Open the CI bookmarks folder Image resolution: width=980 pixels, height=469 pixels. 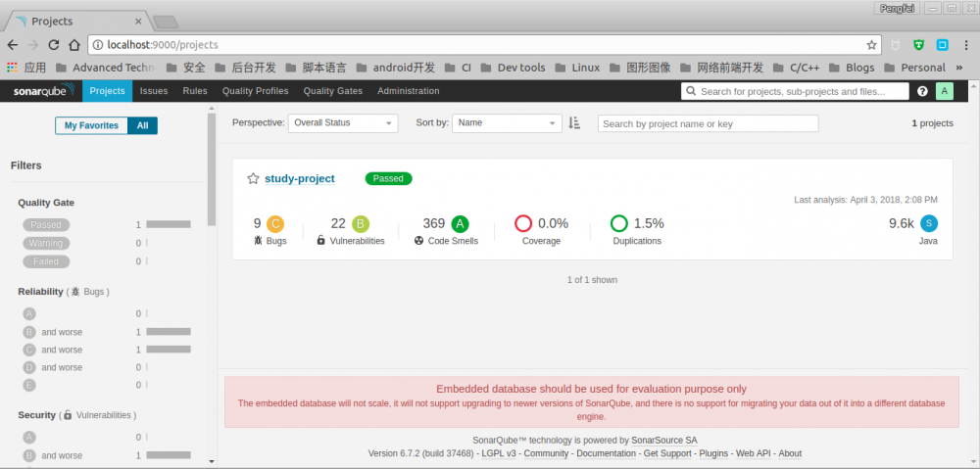tap(458, 68)
